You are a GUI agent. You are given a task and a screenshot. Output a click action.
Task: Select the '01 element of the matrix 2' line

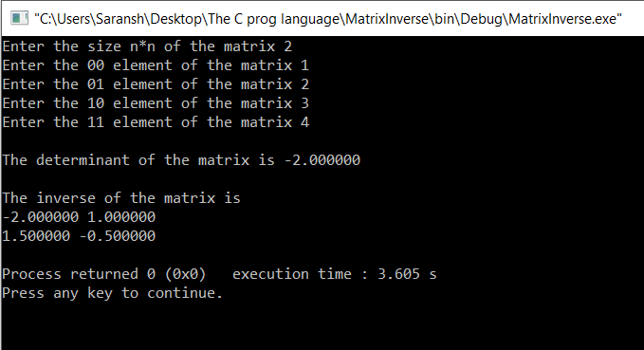click(156, 84)
